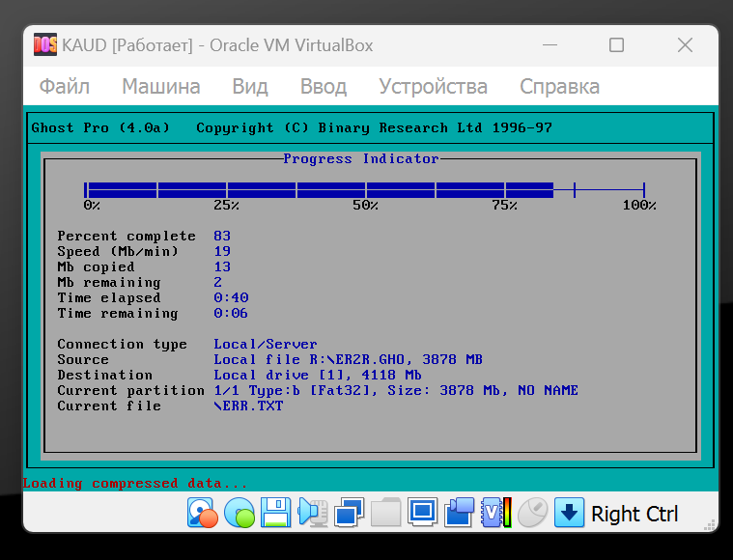The width and height of the screenshot is (733, 560).
Task: Open the Файл menu
Action: pos(64,87)
